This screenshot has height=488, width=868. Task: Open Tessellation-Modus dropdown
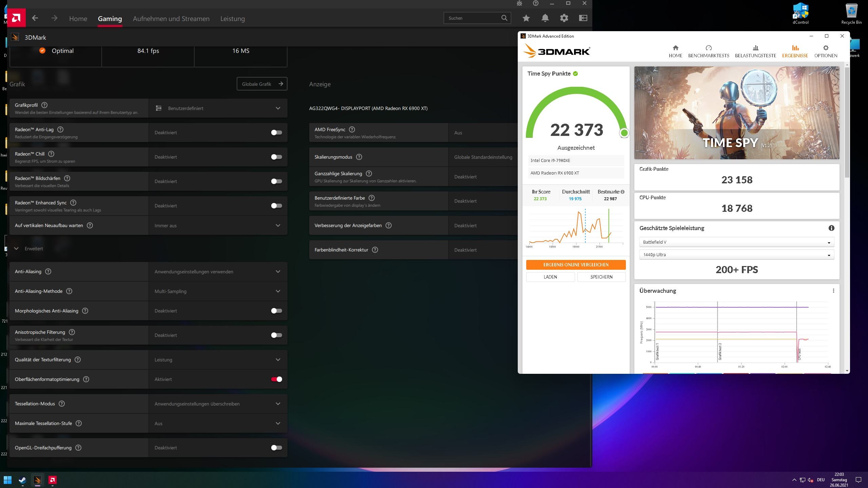point(218,404)
